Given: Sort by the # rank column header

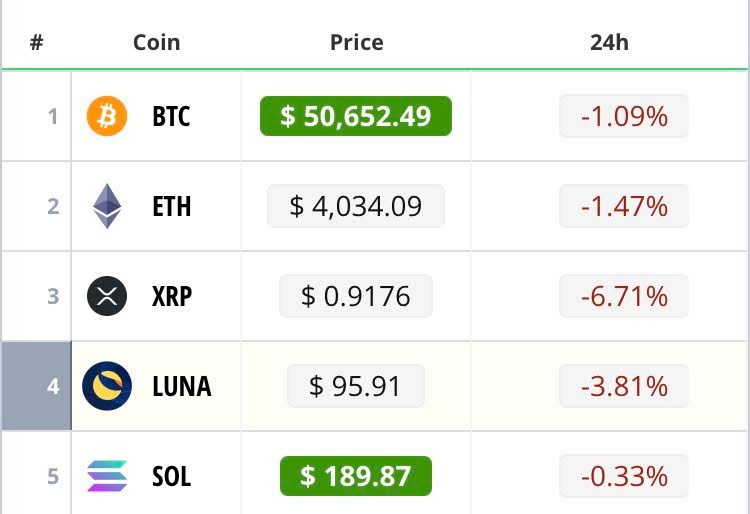Looking at the screenshot, I should coord(36,43).
